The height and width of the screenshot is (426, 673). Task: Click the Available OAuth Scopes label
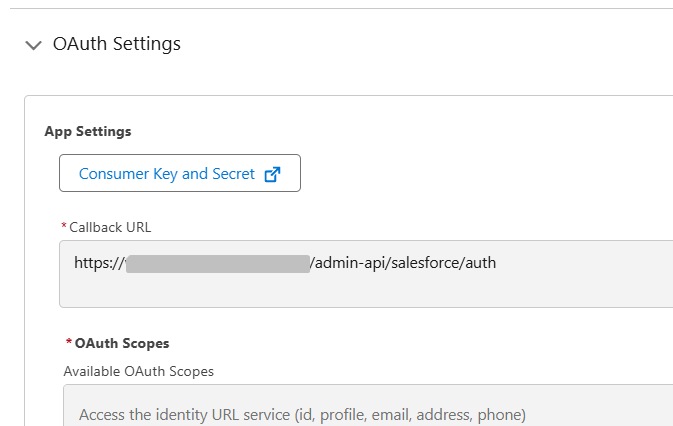[x=138, y=371]
